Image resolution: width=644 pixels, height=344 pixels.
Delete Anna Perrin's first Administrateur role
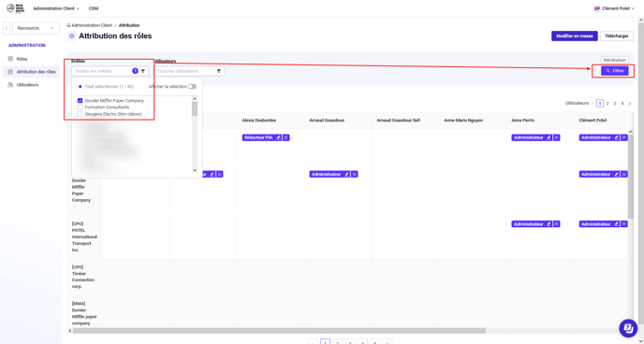[556, 137]
